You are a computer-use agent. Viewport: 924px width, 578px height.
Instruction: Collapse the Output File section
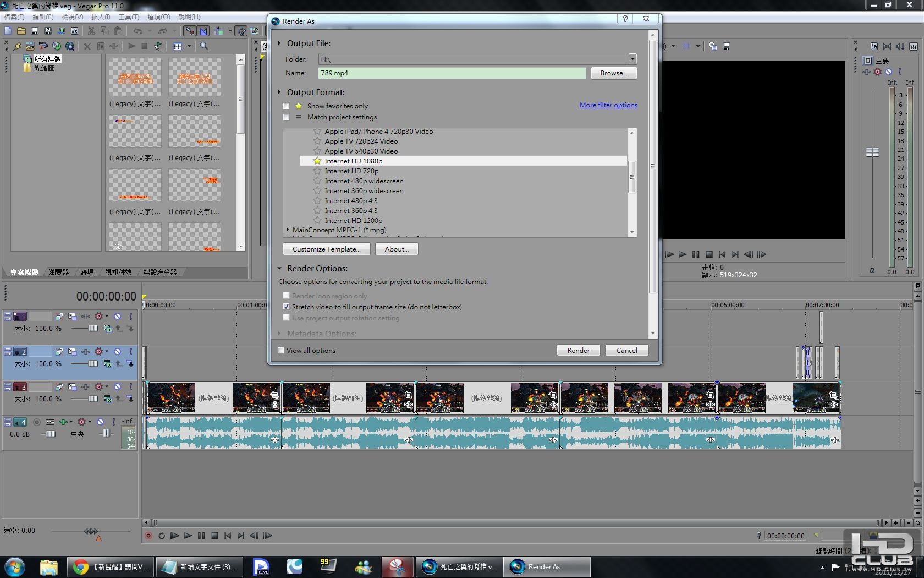pyautogui.click(x=279, y=43)
